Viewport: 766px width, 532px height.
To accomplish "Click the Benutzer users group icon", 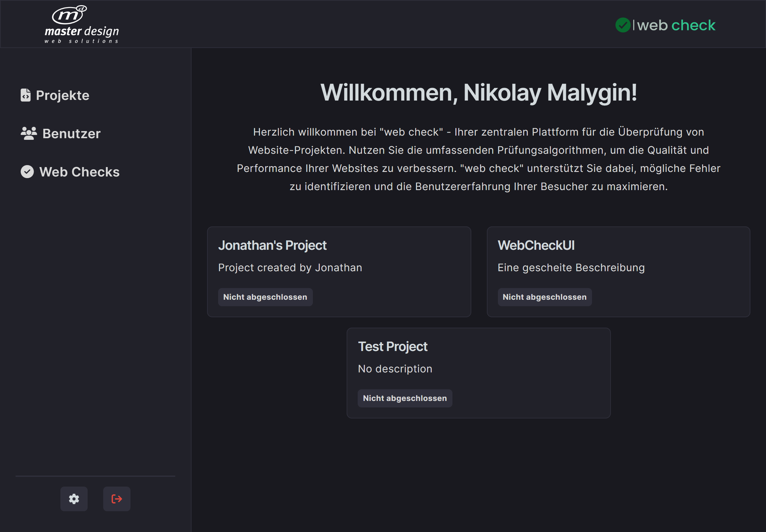I will point(29,133).
